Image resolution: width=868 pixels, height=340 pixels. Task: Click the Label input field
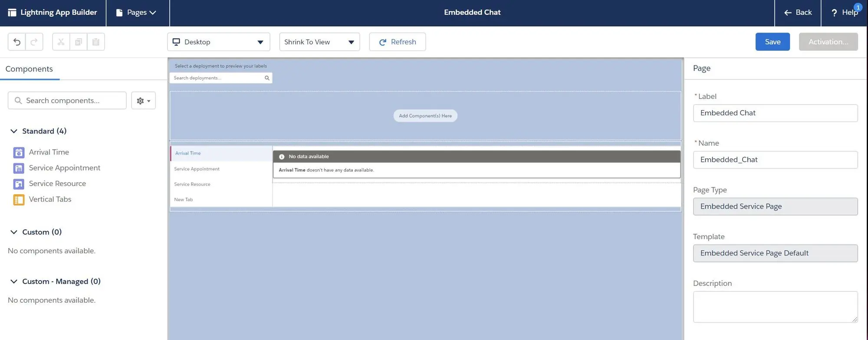pos(775,113)
